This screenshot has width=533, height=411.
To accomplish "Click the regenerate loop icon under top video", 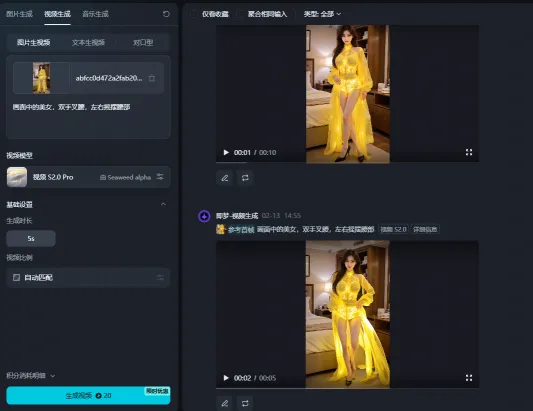I will 245,178.
